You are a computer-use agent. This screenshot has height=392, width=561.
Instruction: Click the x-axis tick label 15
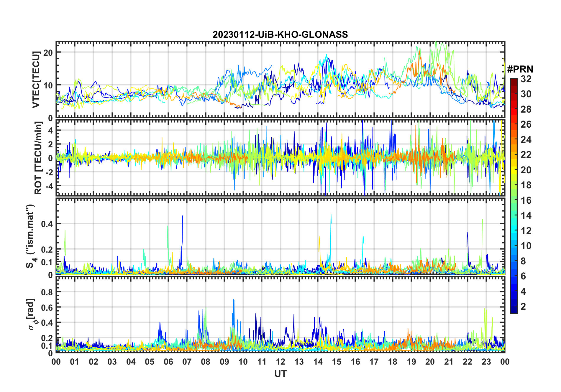pos(337,362)
